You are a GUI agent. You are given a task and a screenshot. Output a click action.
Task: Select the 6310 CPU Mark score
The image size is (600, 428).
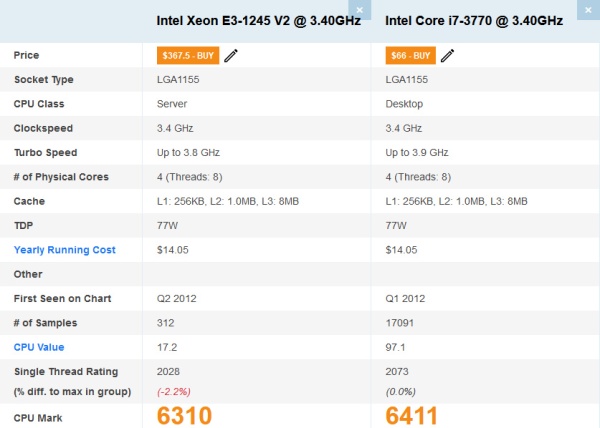point(184,415)
